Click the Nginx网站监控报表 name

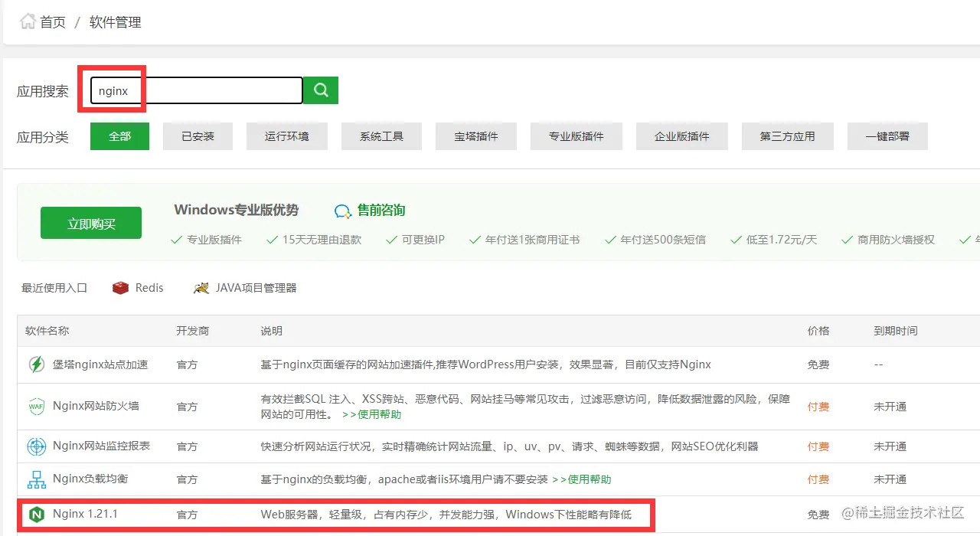pos(101,446)
